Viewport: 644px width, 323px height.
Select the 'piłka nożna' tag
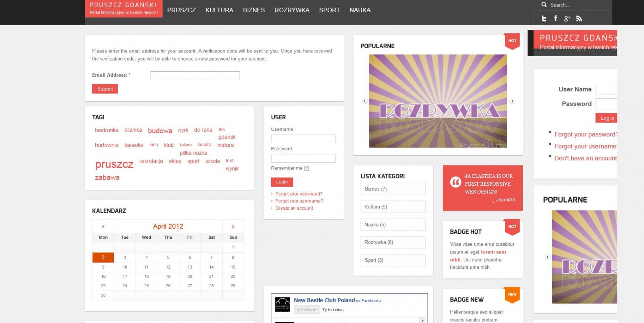click(x=193, y=153)
